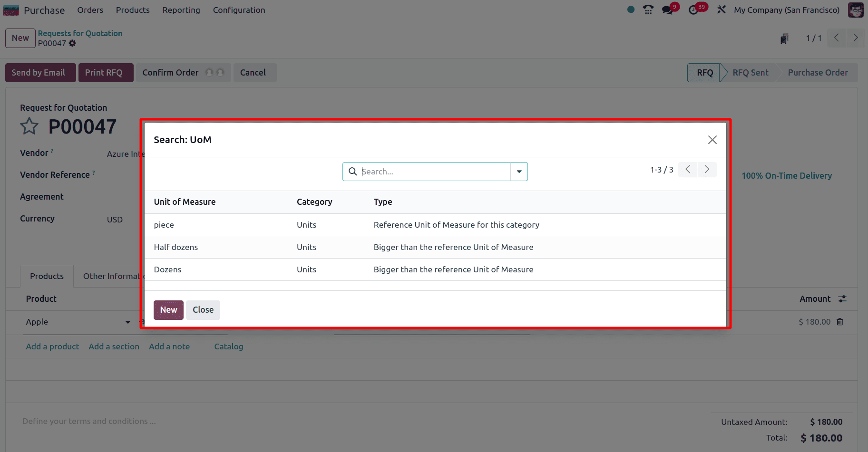Screen dimensions: 868x452
Task: Expand the Apple product dropdown
Action: pos(128,322)
